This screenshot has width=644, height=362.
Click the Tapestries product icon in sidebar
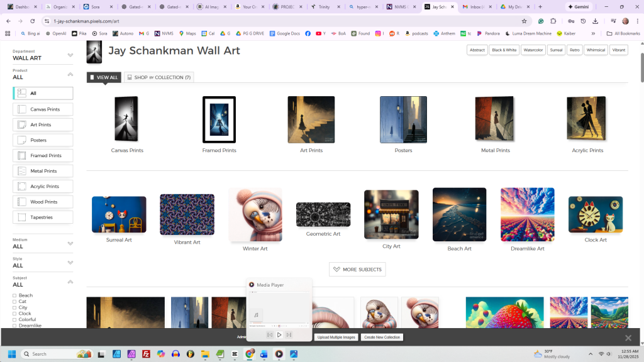click(22, 217)
